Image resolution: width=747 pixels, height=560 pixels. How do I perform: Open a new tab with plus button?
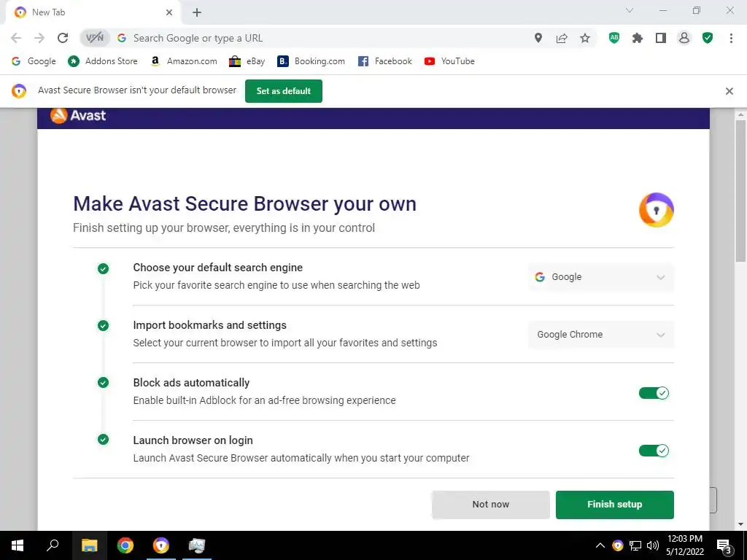[197, 12]
